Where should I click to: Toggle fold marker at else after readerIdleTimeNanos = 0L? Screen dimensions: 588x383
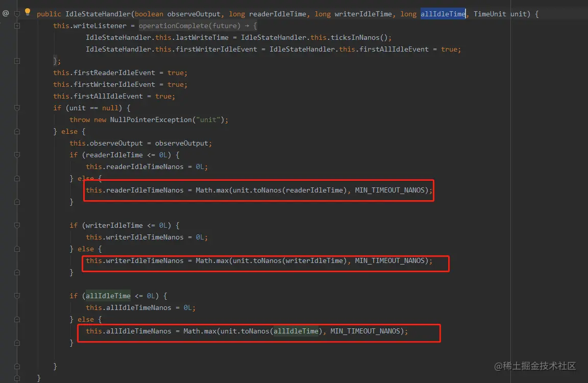pyautogui.click(x=17, y=179)
